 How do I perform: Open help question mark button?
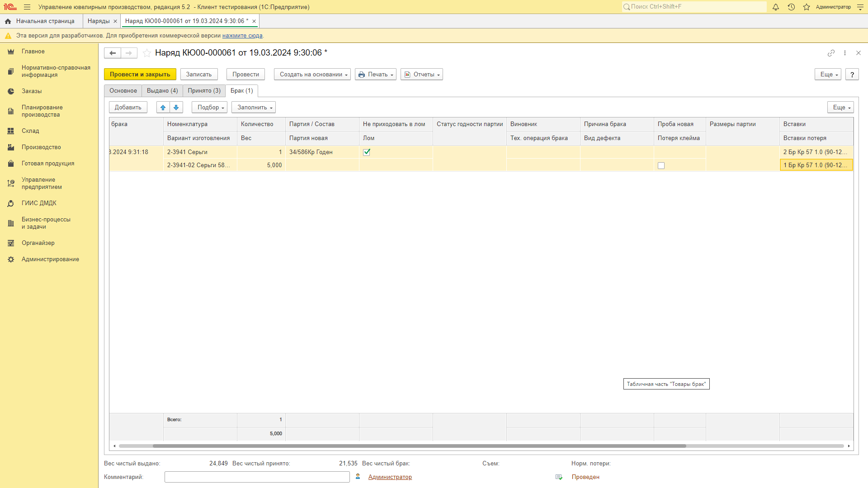[852, 75]
